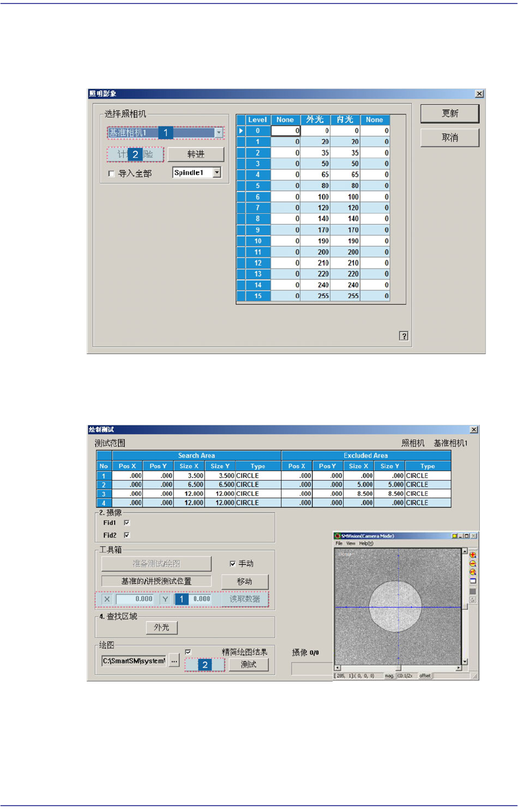Click the 更新 update button
The height and width of the screenshot is (812, 518).
(450, 113)
